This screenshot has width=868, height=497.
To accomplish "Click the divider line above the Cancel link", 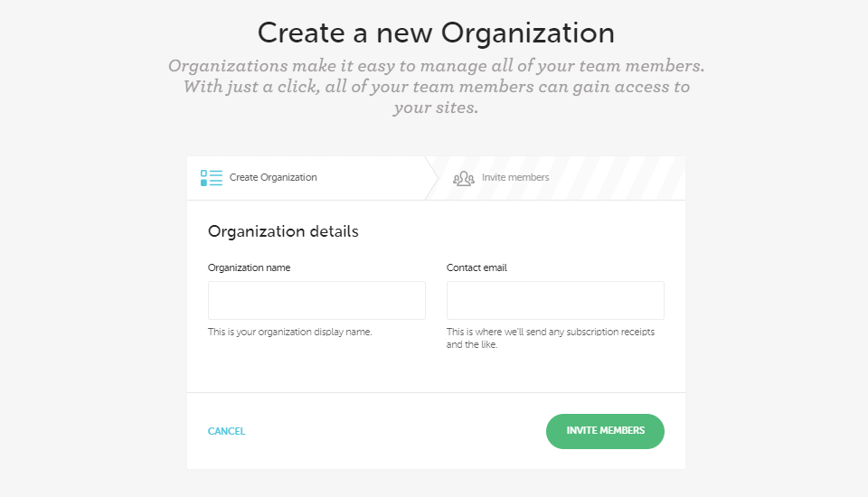I will [x=436, y=392].
